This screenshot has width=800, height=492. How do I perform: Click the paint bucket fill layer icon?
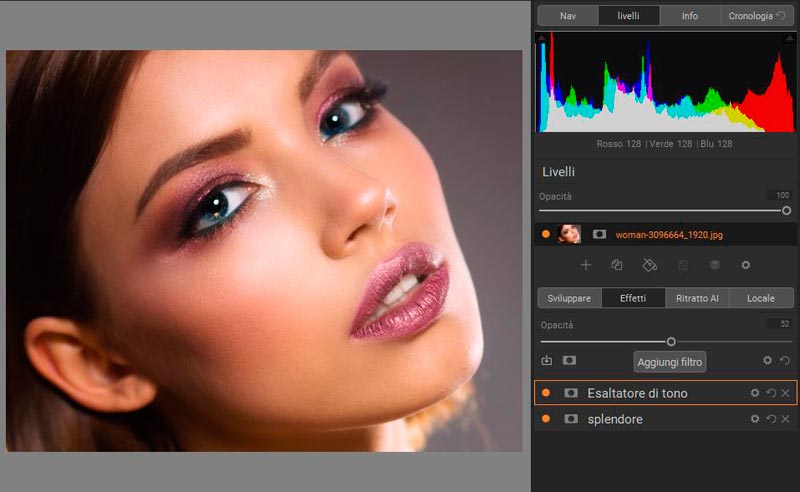[649, 265]
